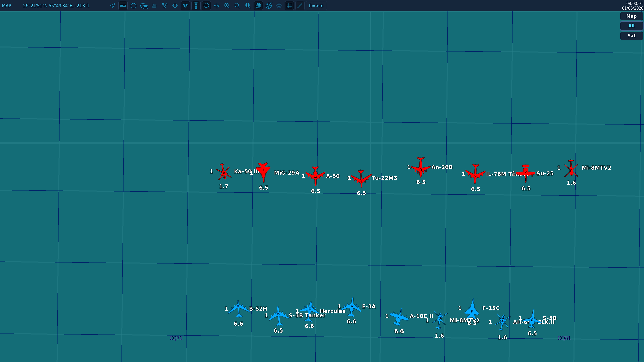Toggle ft=>m unit conversion
644x362 pixels.
[316, 6]
